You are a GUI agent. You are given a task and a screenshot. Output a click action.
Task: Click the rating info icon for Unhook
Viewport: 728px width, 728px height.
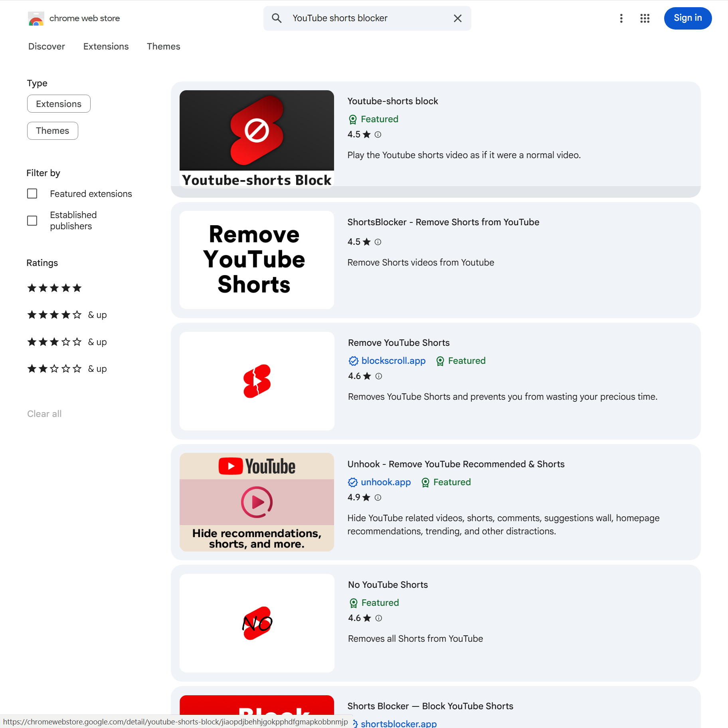(x=378, y=498)
